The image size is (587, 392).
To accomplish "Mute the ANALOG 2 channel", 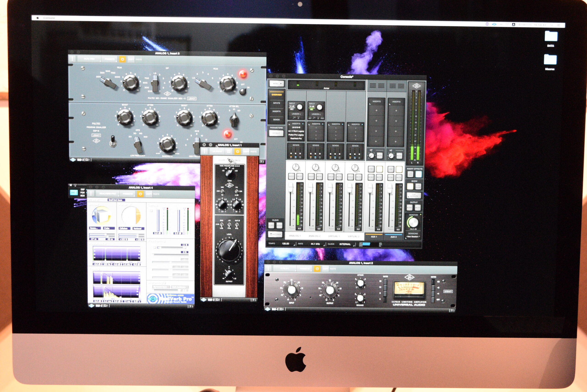I will pyautogui.click(x=319, y=176).
